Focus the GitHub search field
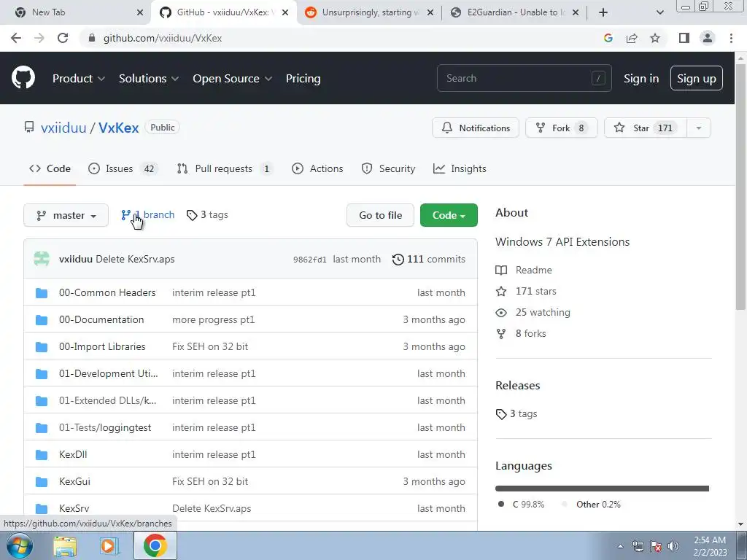The image size is (747, 560). pyautogui.click(x=524, y=78)
